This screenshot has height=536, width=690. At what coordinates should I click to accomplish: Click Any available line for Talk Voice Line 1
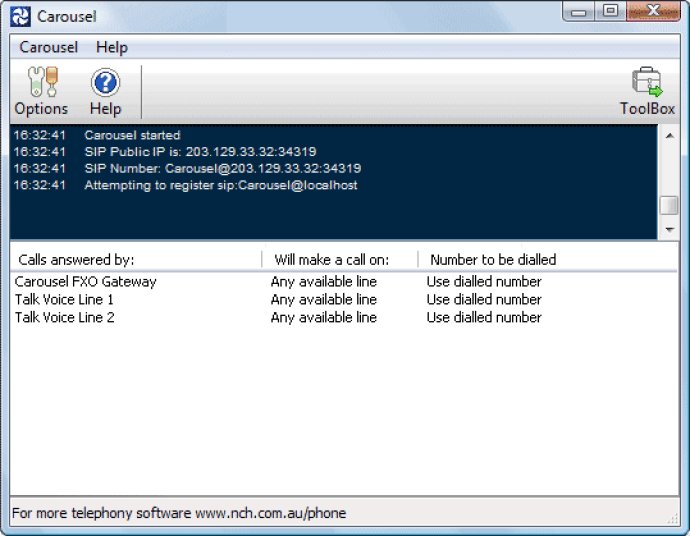[x=323, y=300]
